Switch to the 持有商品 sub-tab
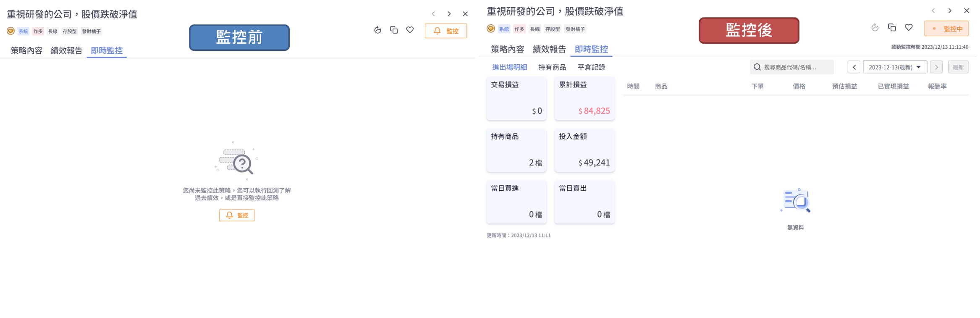This screenshot has height=318, width=980. point(552,67)
